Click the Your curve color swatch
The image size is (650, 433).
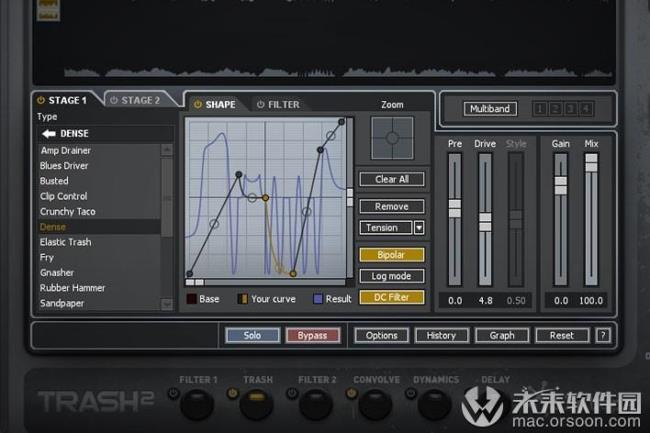click(243, 299)
